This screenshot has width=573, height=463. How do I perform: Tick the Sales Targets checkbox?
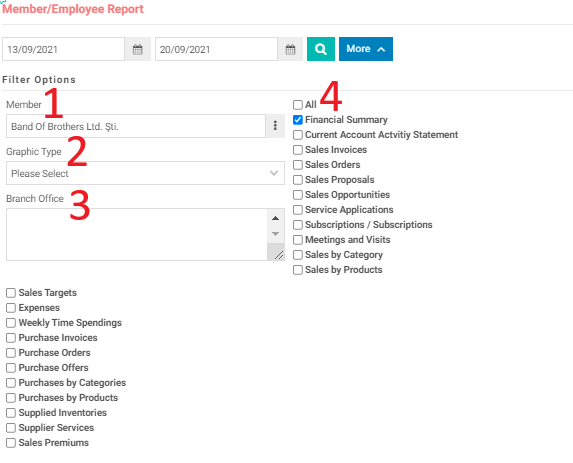point(11,293)
